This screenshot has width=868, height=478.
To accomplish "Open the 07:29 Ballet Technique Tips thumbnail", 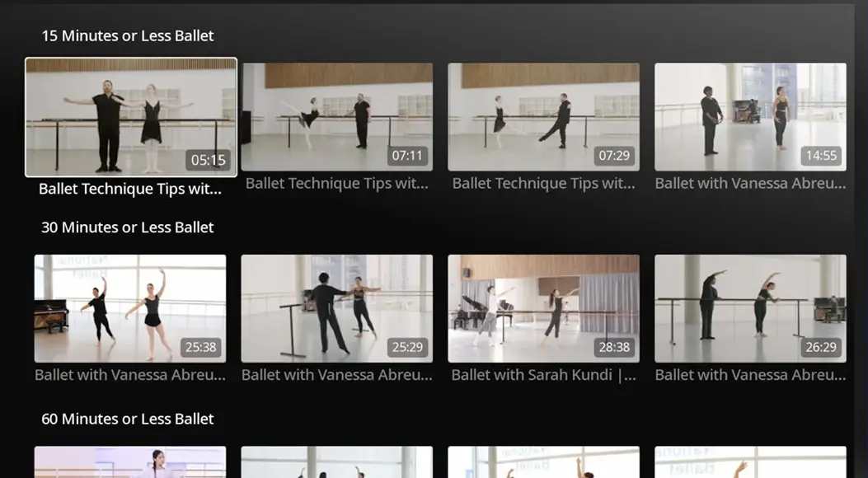I will (x=543, y=117).
